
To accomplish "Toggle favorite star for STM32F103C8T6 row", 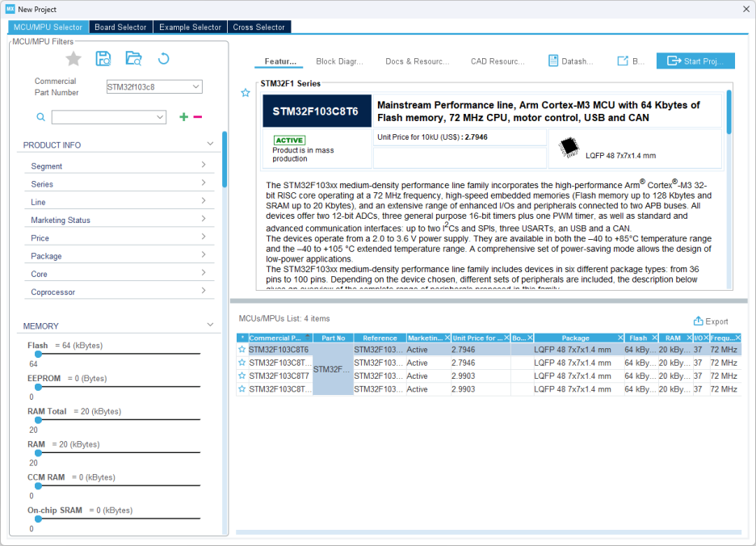I will click(x=242, y=349).
